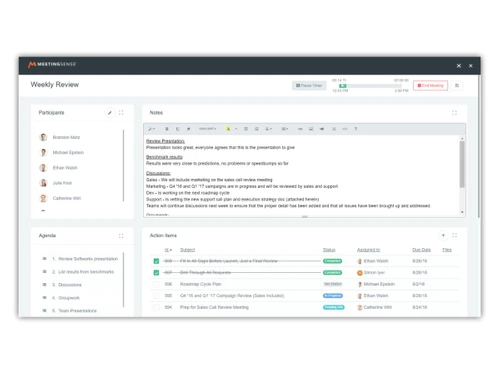Click Brandon Merz's avatar
Image resolution: width=500 pixels, height=375 pixels.
coord(43,137)
